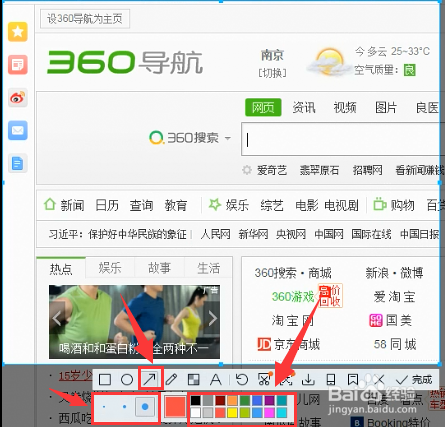Screen dimensions: 445x427
Task: Open the 招聘网 quick link
Action: (367, 170)
